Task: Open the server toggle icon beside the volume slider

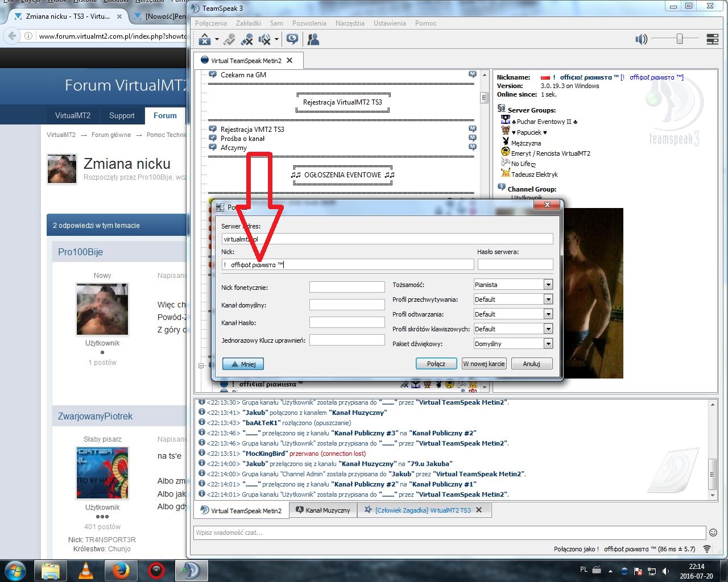Action: coord(712,39)
